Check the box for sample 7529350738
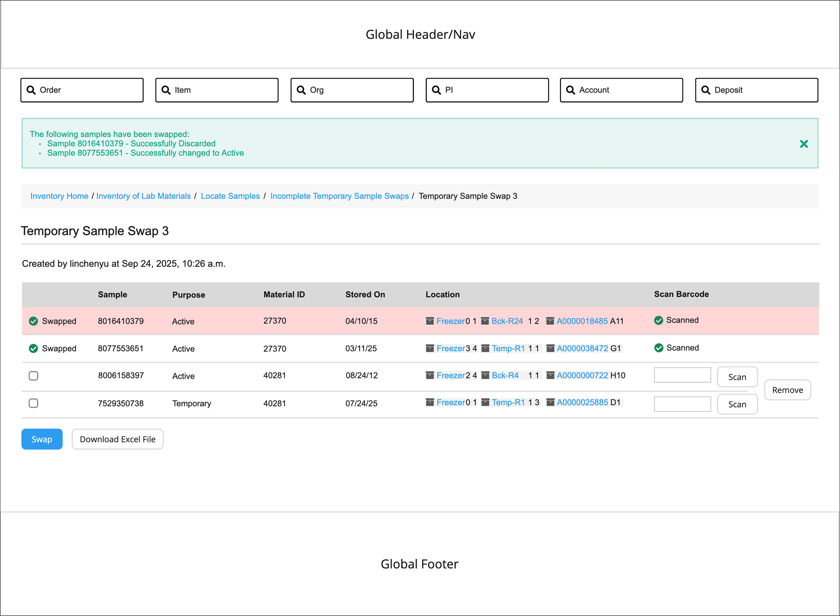 coord(34,403)
